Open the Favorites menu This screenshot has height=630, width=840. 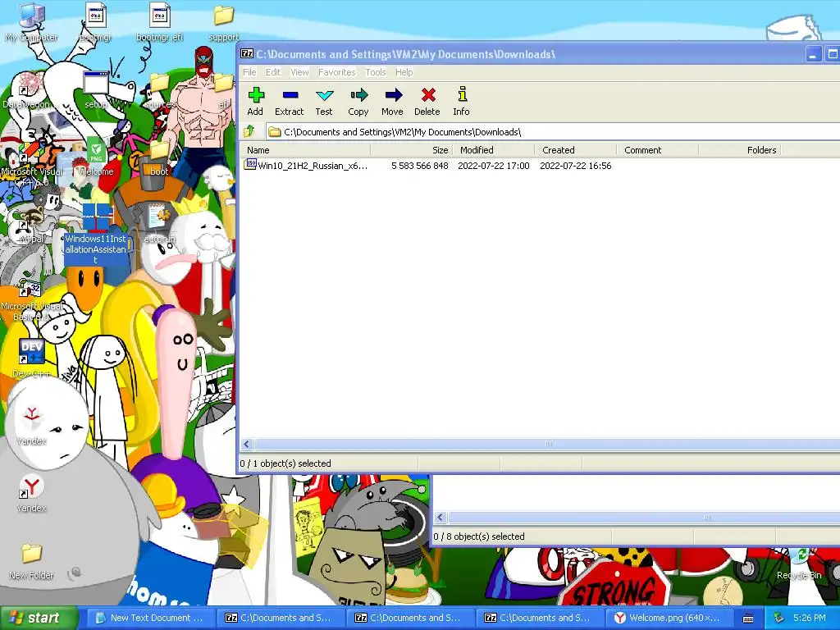pyautogui.click(x=336, y=72)
